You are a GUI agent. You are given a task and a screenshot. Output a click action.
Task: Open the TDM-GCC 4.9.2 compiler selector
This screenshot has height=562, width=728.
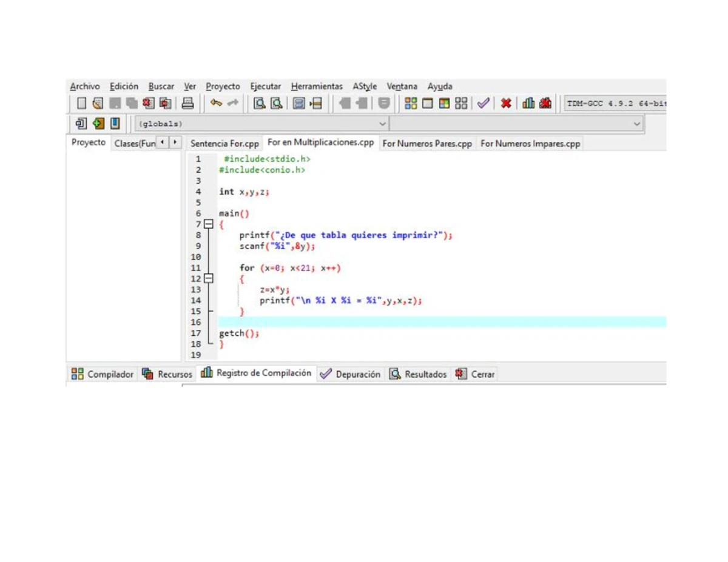coord(615,104)
